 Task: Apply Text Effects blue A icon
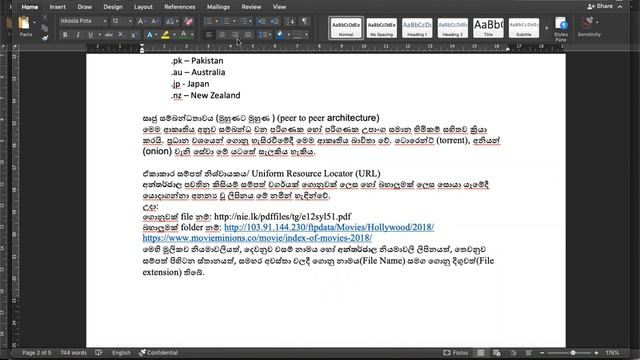tap(149, 35)
